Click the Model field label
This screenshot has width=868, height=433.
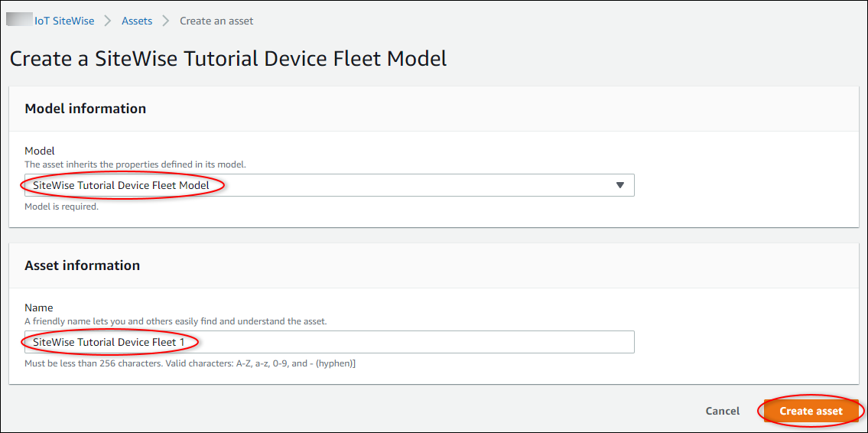40,151
